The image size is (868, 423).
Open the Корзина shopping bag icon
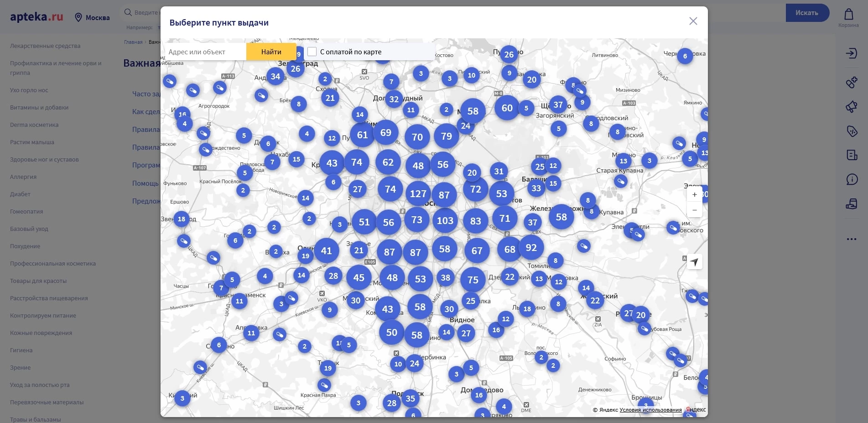(x=848, y=15)
